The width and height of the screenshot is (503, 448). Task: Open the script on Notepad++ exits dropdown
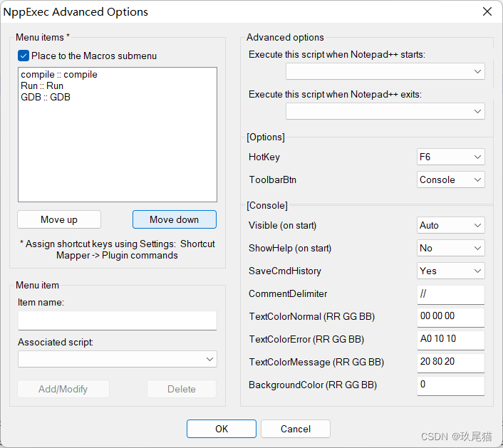pos(385,111)
